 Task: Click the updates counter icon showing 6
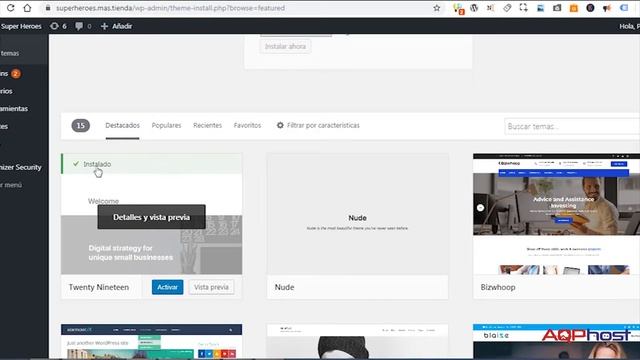click(58, 26)
